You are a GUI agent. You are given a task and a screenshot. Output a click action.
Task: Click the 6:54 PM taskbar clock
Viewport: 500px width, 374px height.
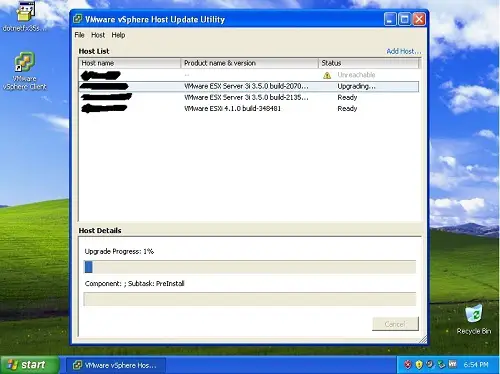point(476,365)
